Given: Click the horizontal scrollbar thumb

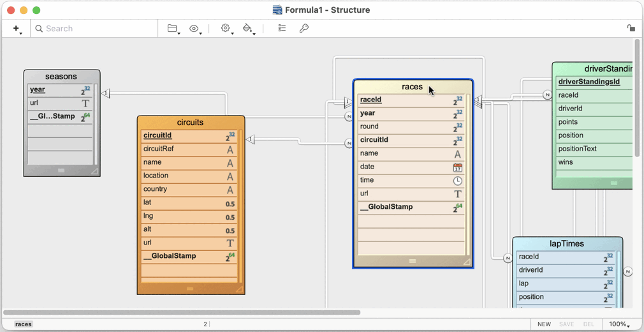Looking at the screenshot, I should pos(182,312).
